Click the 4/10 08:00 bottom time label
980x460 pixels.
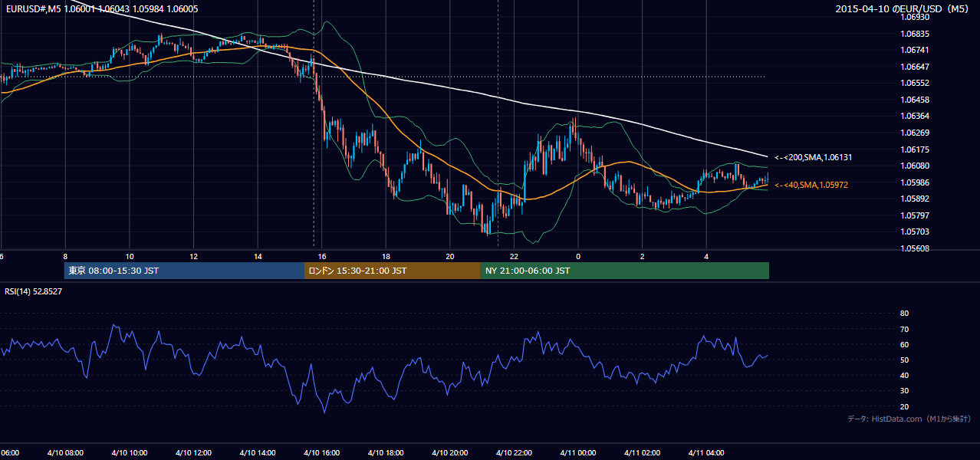click(x=65, y=452)
